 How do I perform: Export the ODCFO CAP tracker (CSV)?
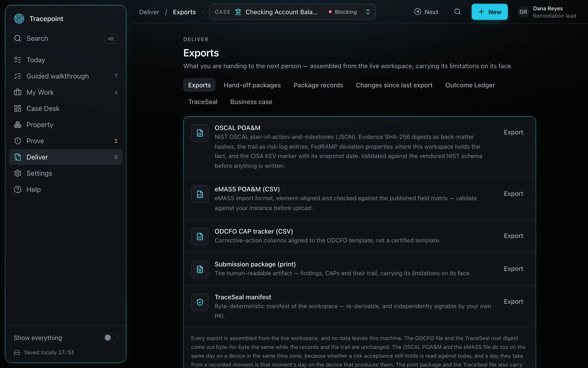[x=513, y=236]
